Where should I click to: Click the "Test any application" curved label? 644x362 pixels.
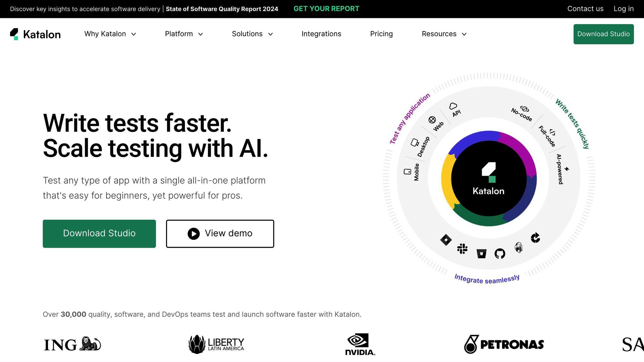[x=409, y=118]
